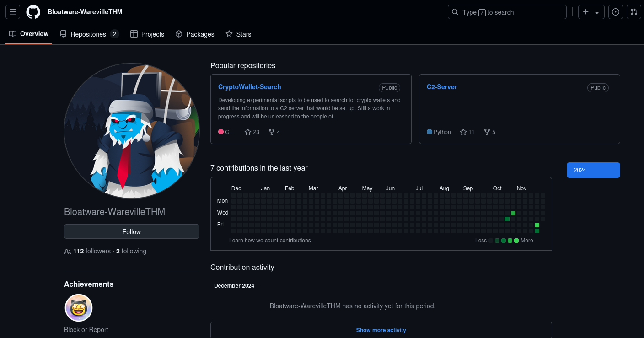
Task: Click the December 2024 activity label
Action: [234, 286]
